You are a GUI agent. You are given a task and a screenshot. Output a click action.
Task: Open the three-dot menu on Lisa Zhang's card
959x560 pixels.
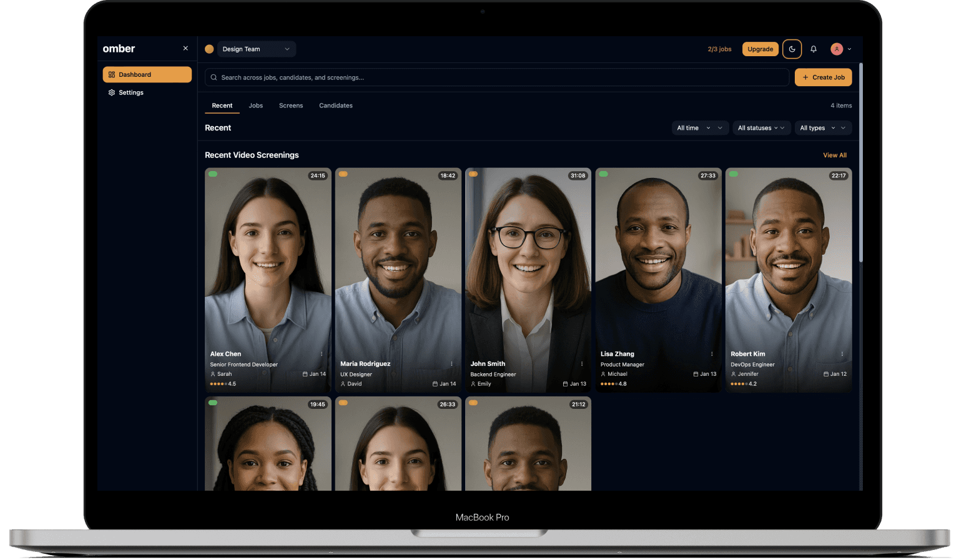coord(712,354)
